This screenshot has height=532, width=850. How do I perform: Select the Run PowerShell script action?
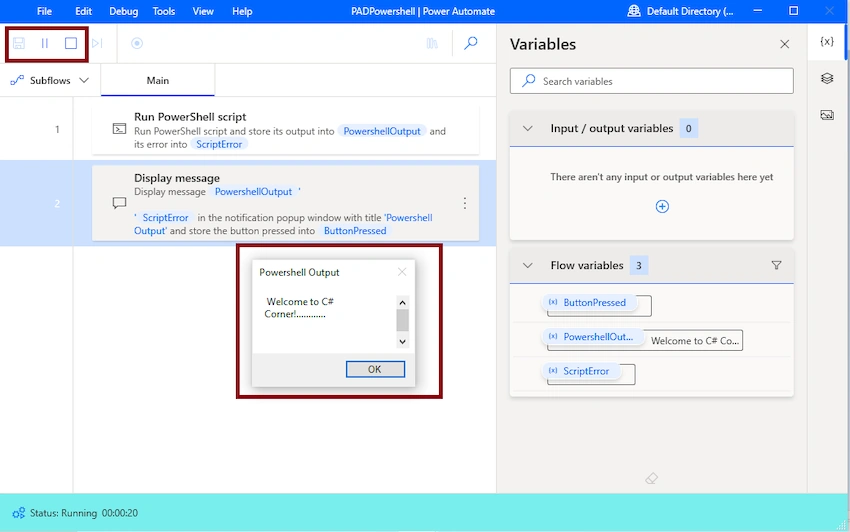click(286, 130)
